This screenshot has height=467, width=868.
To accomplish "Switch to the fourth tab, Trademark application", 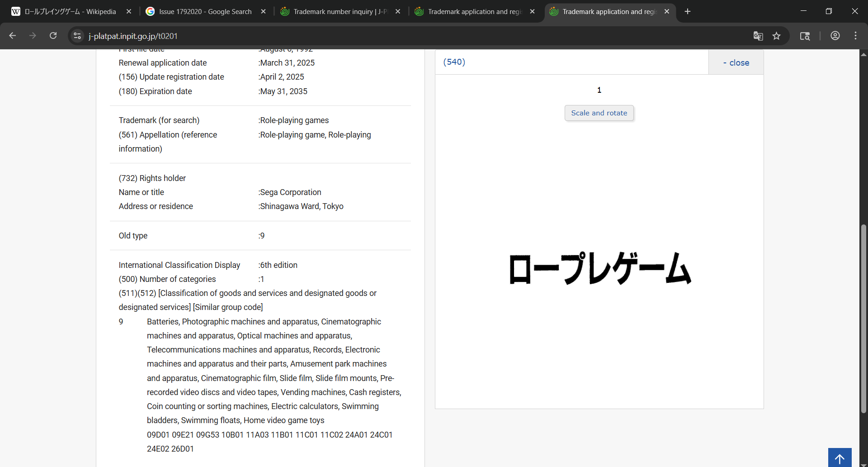I will (475, 11).
